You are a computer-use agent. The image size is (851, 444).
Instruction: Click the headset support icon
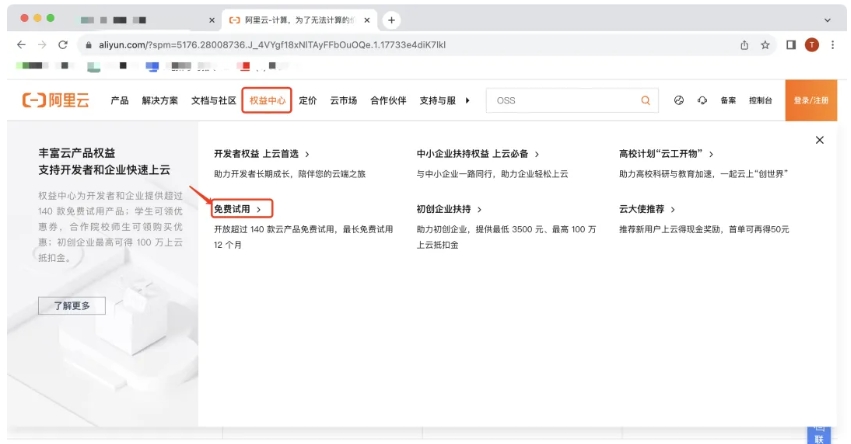[x=702, y=100]
